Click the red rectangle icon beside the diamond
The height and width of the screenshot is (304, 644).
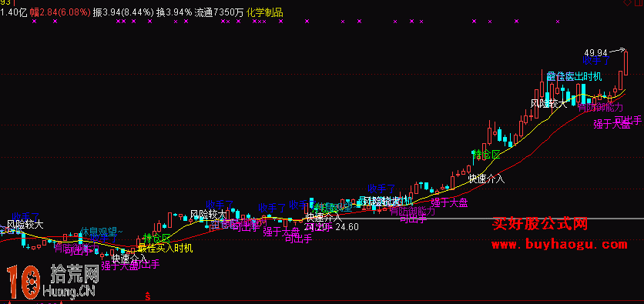(639, 2)
